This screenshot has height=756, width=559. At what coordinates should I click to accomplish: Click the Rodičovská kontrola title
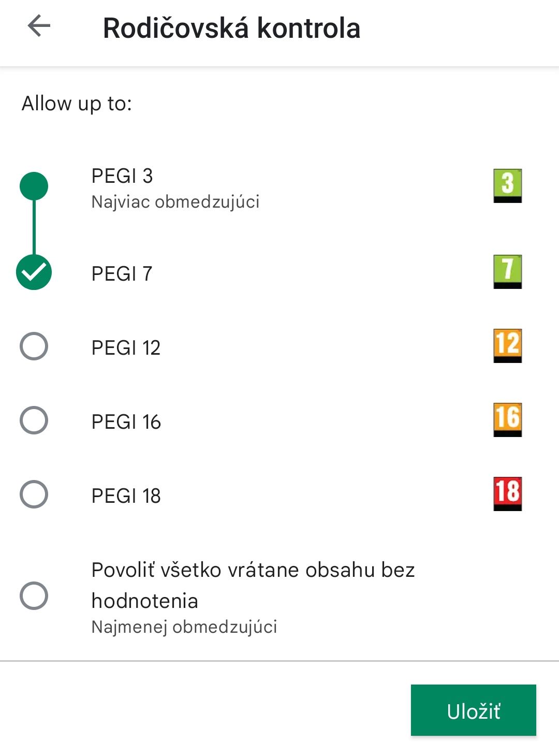231,28
